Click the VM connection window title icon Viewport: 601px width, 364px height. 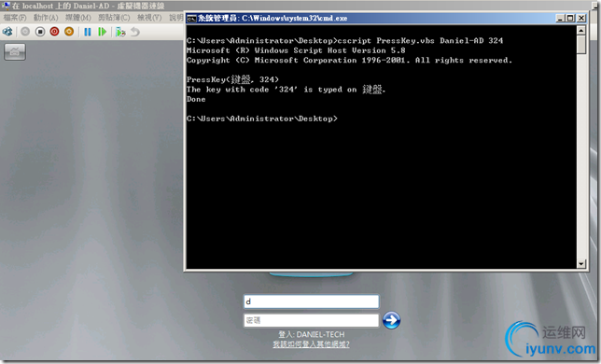tap(6, 6)
